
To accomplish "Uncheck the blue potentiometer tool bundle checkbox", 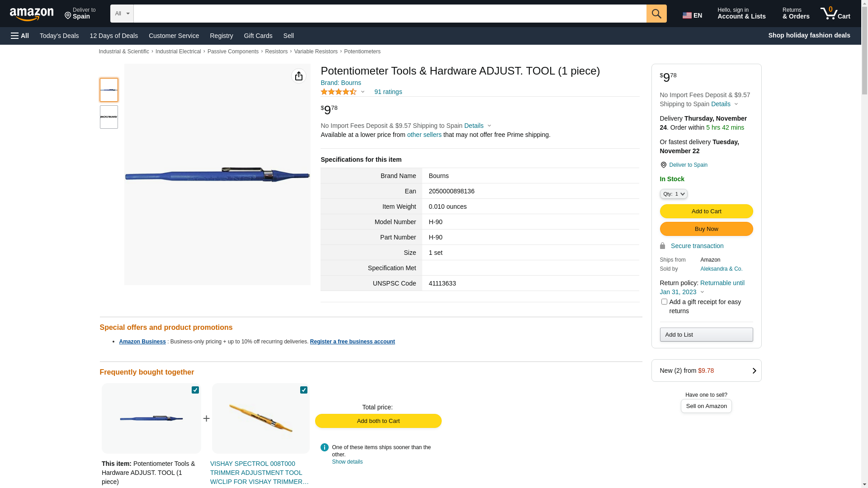I will [x=195, y=390].
